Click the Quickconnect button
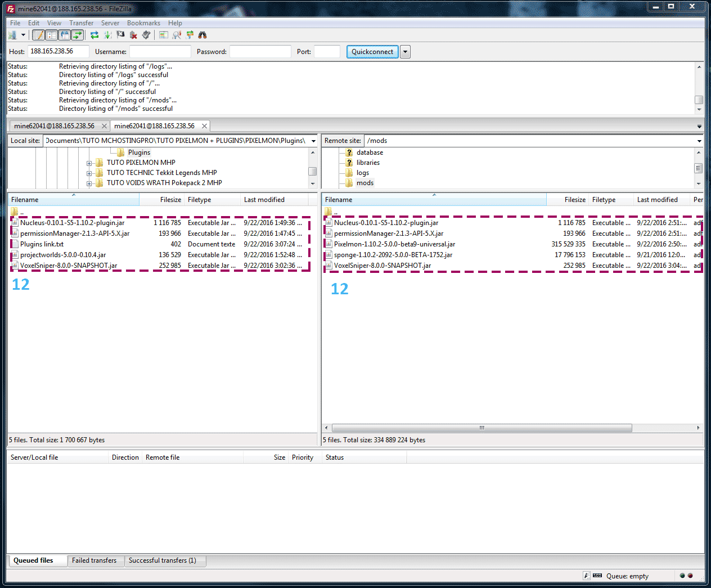This screenshot has width=711, height=588. pos(372,52)
